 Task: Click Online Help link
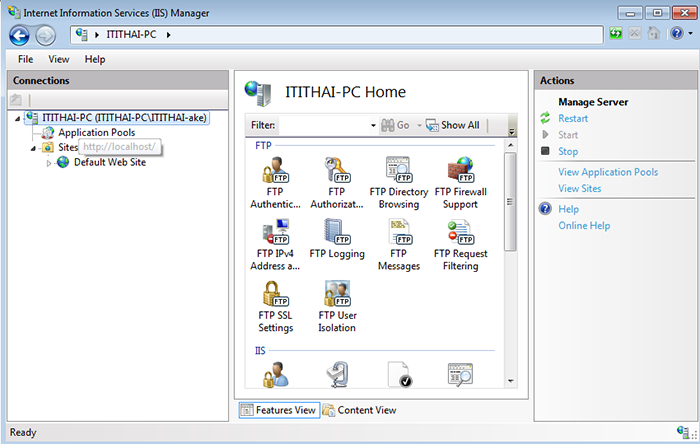pos(584,225)
